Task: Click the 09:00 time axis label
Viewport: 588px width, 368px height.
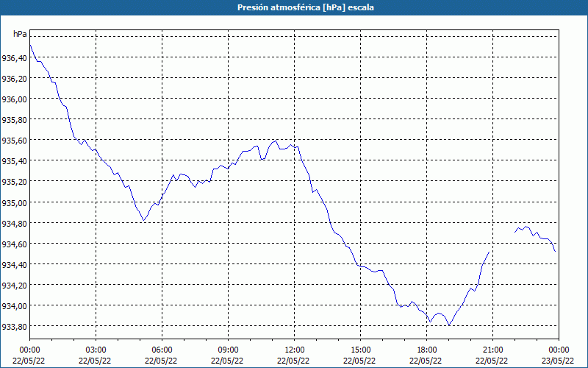Action: 229,350
